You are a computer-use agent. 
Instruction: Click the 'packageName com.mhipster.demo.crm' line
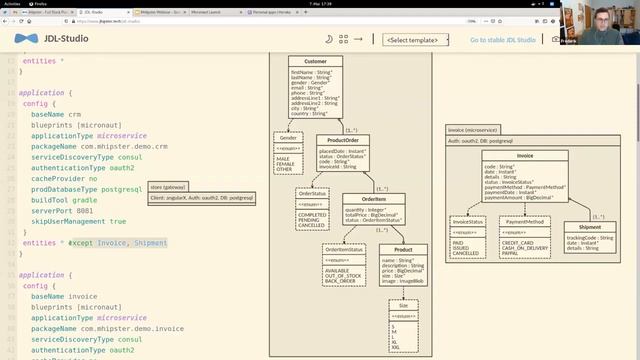coord(99,147)
